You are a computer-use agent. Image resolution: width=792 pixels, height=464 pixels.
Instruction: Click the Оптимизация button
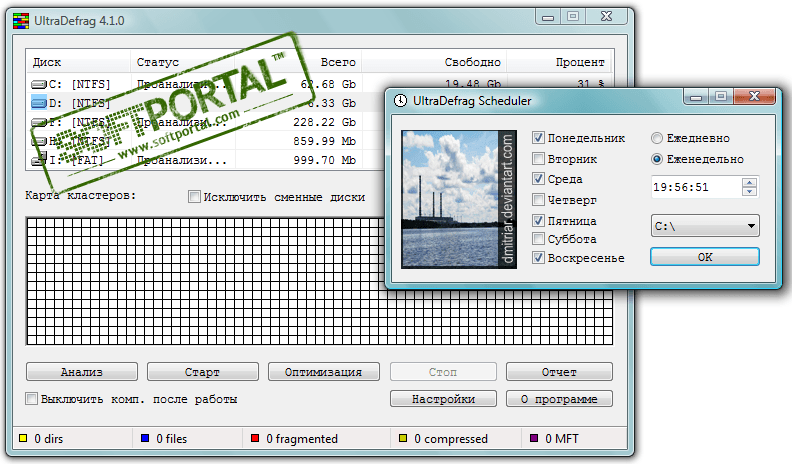(x=324, y=372)
